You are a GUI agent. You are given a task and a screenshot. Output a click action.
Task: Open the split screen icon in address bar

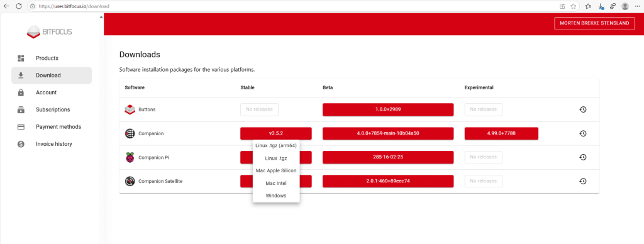pos(563,6)
